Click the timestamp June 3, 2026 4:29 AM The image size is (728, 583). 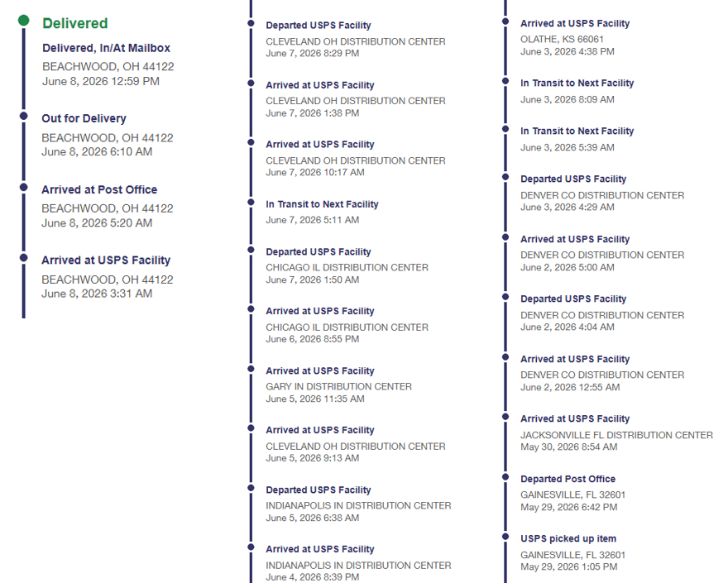[568, 208]
